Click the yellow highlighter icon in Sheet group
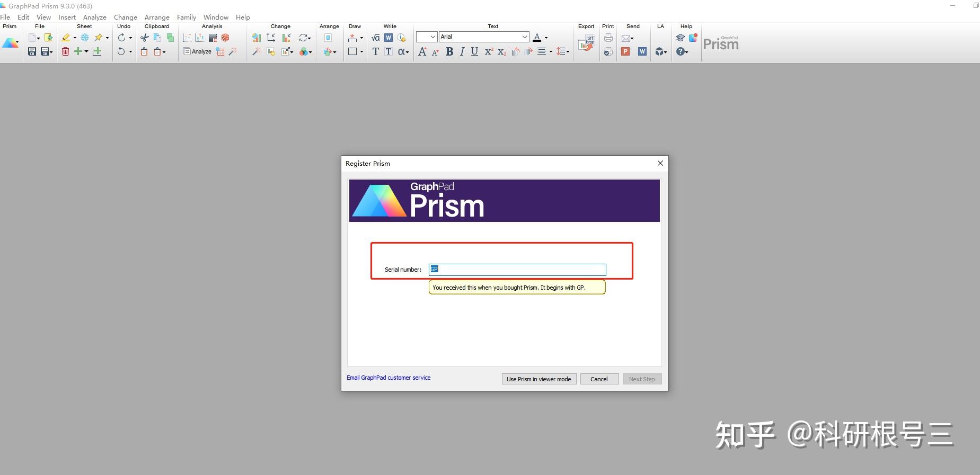Image resolution: width=980 pixels, height=475 pixels. (x=66, y=38)
